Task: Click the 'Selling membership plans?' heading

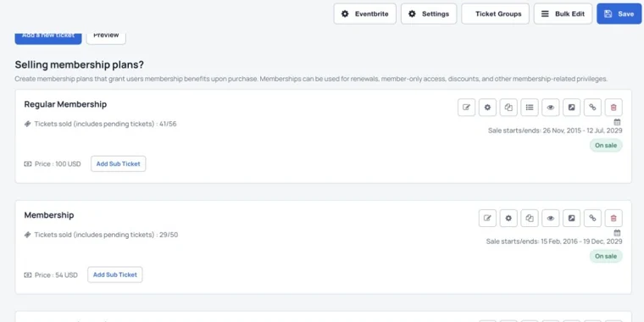Action: 80,65
